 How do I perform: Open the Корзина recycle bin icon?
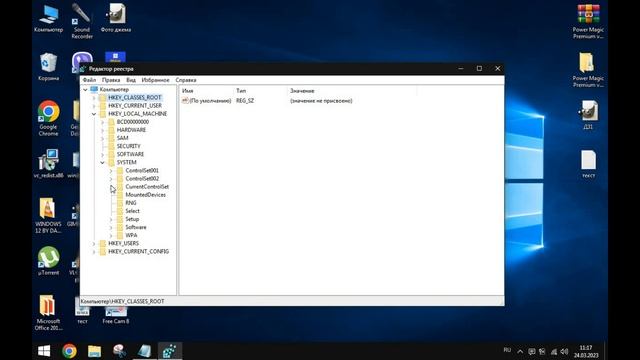point(49,67)
